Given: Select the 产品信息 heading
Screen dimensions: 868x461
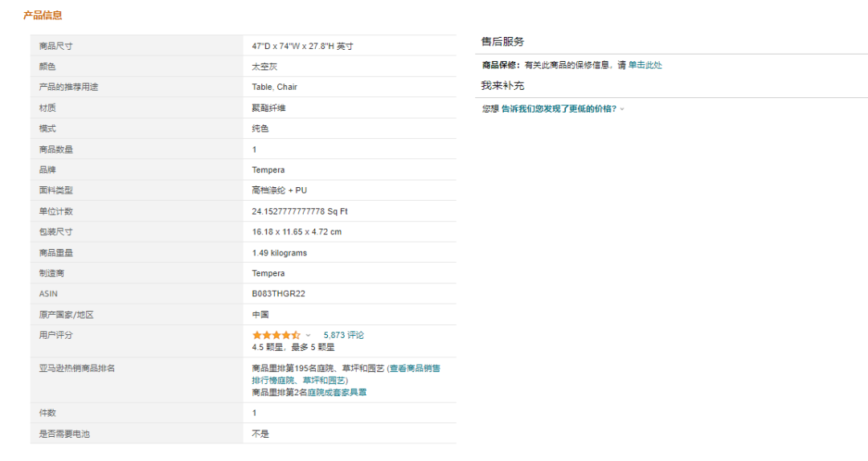Looking at the screenshot, I should tap(43, 15).
